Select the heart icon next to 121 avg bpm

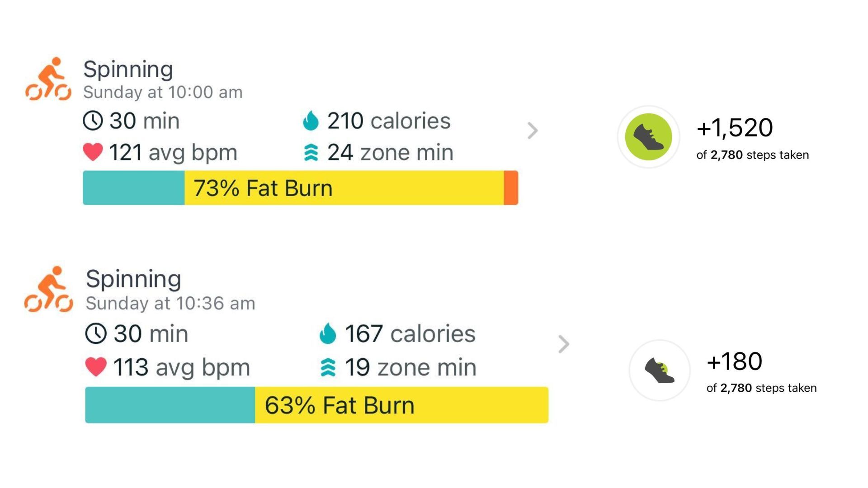92,152
